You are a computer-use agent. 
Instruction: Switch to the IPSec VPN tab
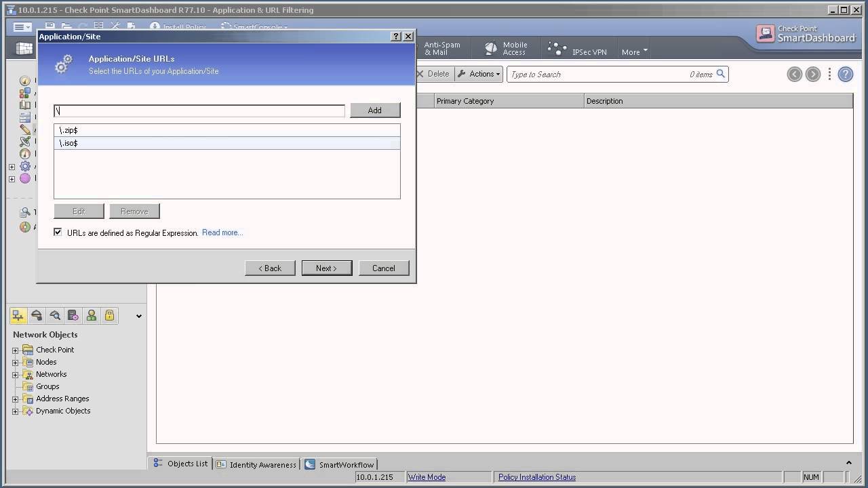(x=578, y=49)
